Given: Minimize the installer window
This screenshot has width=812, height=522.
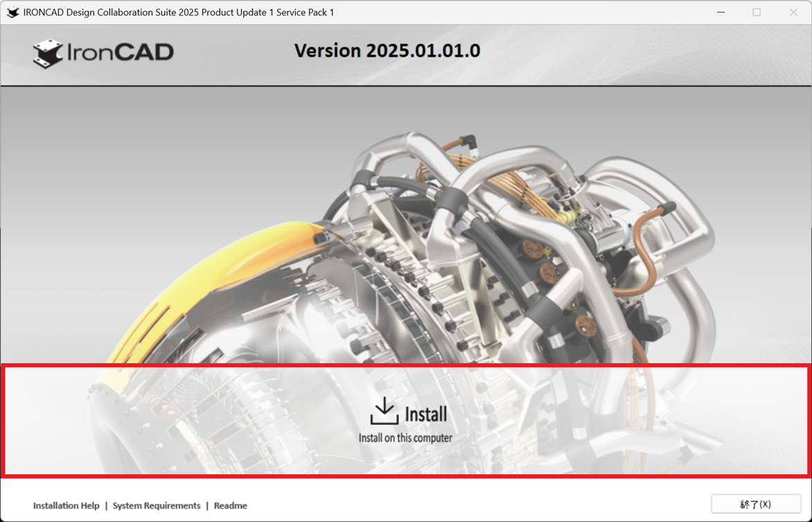Looking at the screenshot, I should 721,12.
